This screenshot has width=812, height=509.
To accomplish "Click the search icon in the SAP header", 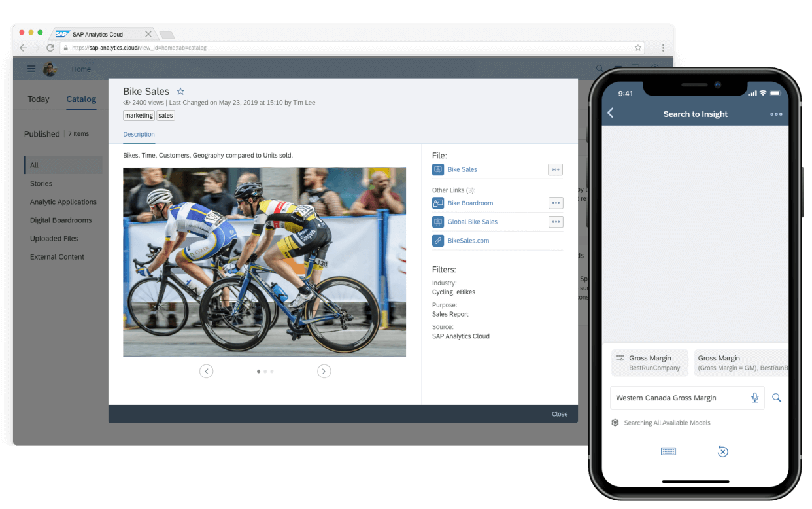I will point(600,69).
